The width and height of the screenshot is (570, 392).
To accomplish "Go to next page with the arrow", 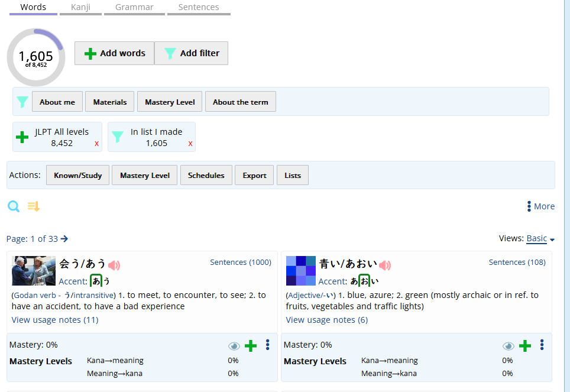I will pos(64,238).
